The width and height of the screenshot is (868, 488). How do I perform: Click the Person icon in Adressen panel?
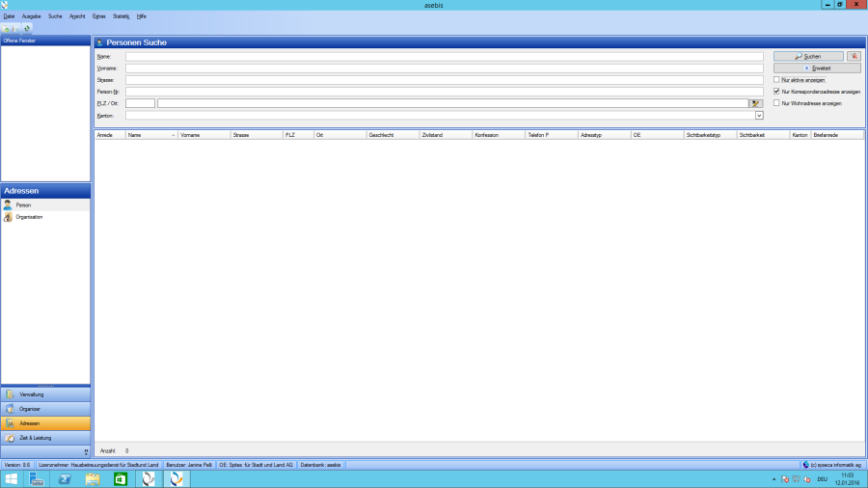(8, 204)
